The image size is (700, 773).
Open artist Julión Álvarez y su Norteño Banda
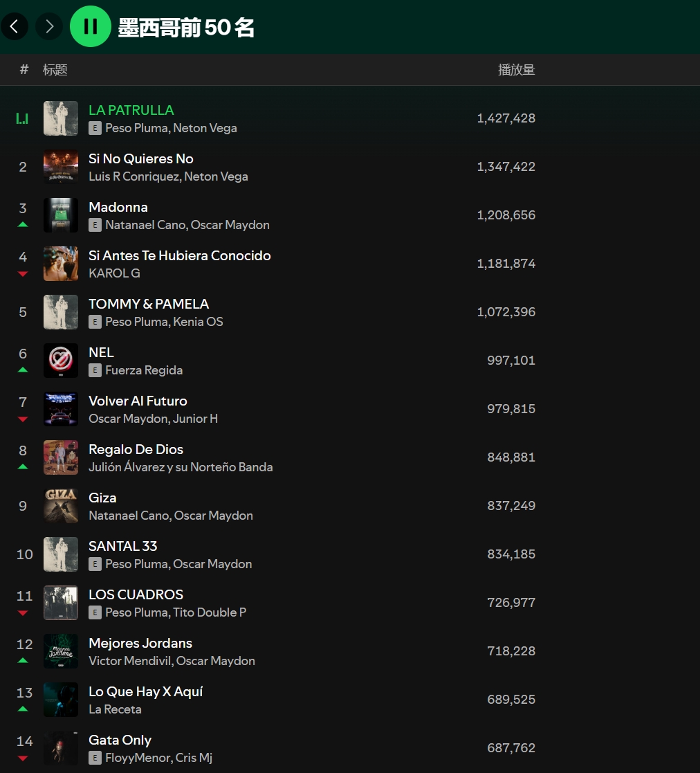coord(181,467)
